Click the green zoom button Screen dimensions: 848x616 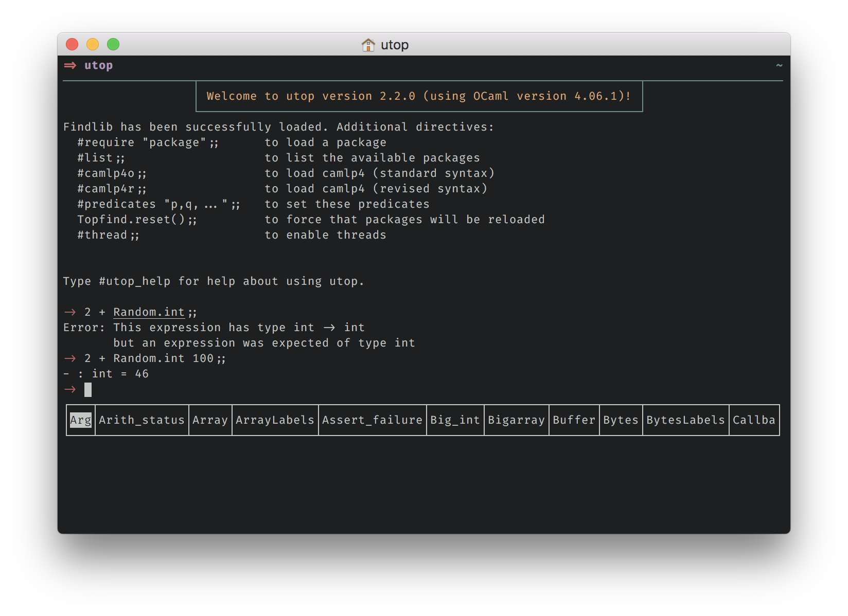(x=113, y=45)
